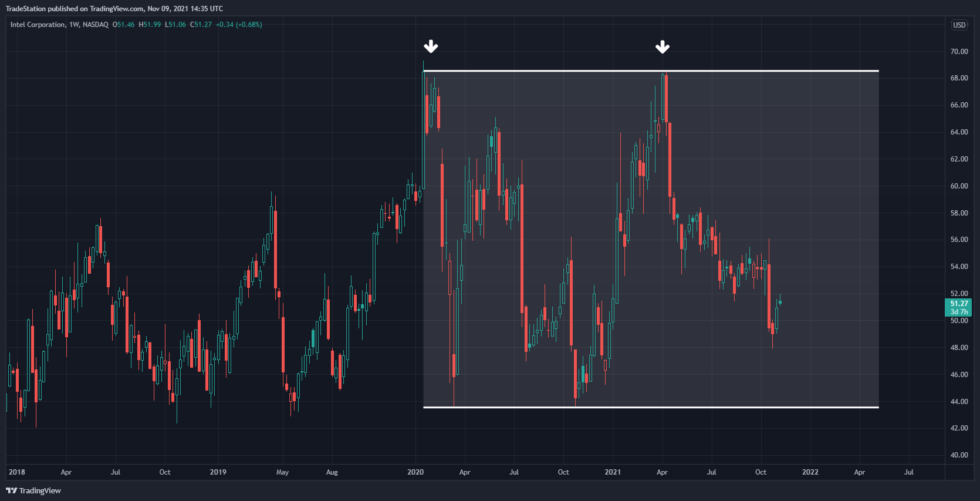Click the 42.00 price axis label
The height and width of the screenshot is (501, 980).
[959, 428]
